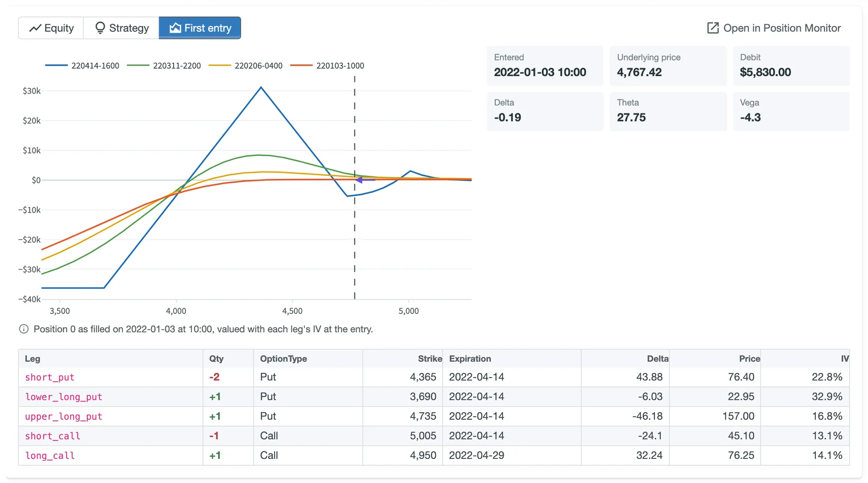Toggle the 220414-1600 legend series

tap(82, 66)
